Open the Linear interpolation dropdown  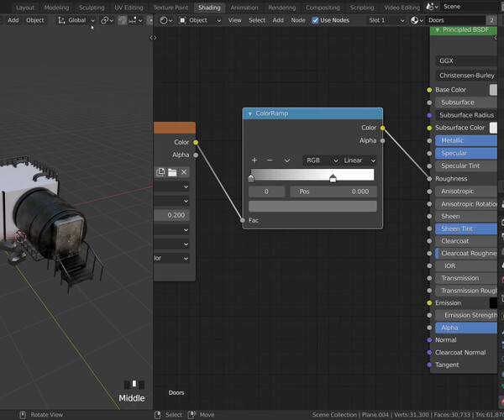click(x=359, y=160)
